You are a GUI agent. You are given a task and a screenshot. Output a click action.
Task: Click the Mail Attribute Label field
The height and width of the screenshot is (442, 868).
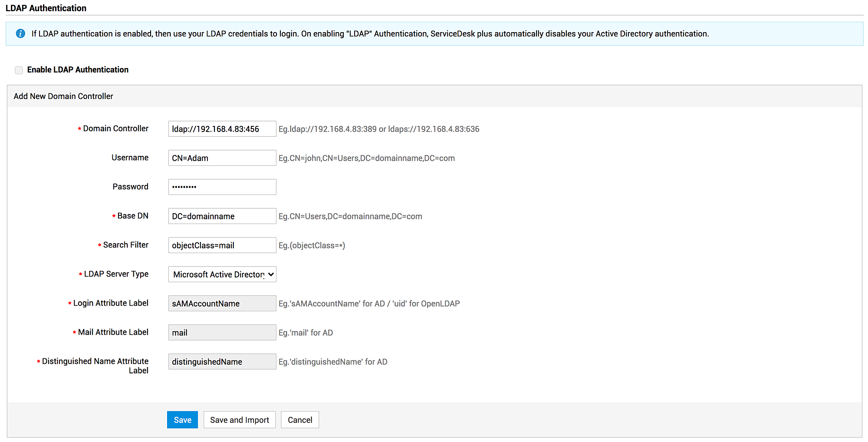pyautogui.click(x=222, y=332)
